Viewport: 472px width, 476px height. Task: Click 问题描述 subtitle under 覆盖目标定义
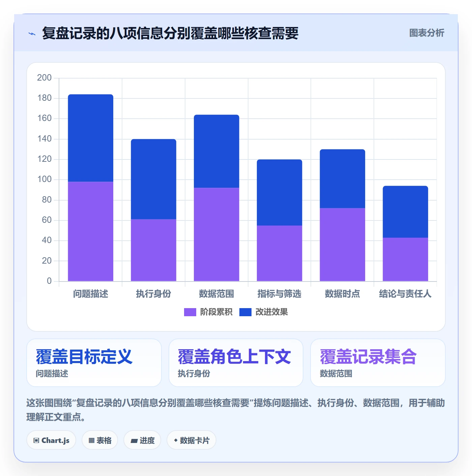52,374
